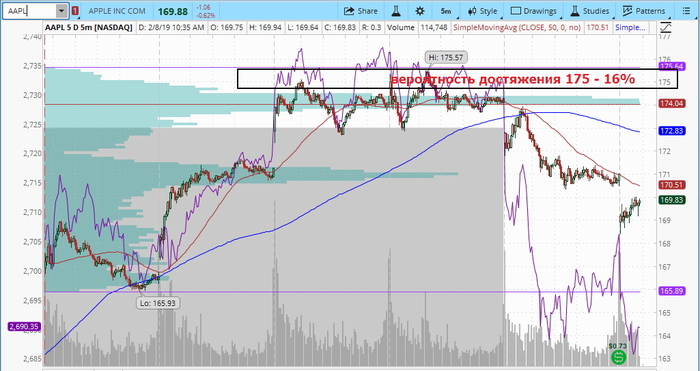Open the flask icon next to Share
The image size is (700, 371).
click(x=396, y=11)
